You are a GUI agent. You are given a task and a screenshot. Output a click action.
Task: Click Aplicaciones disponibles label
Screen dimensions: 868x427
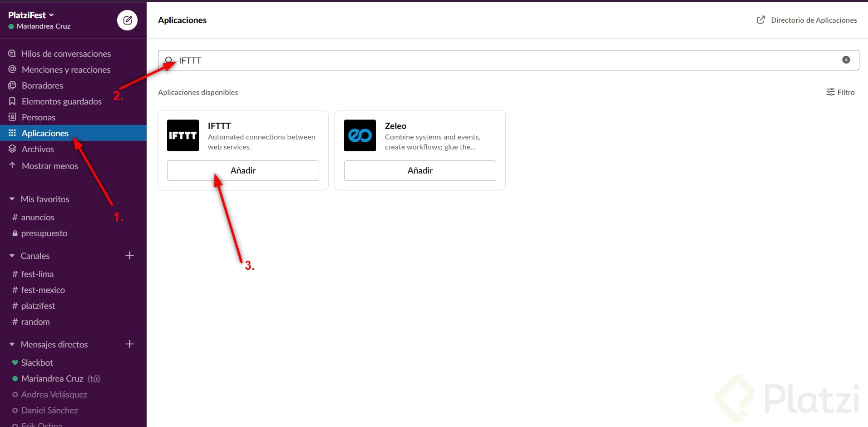click(x=198, y=92)
